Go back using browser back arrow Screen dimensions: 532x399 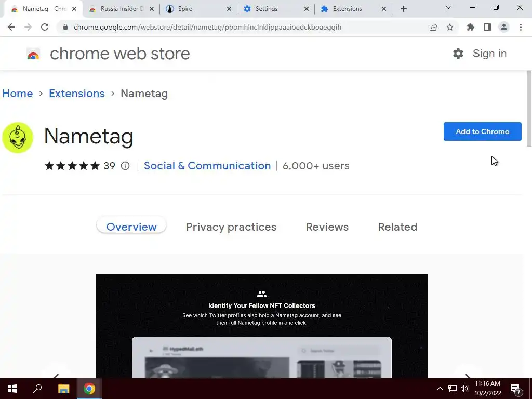tap(11, 27)
